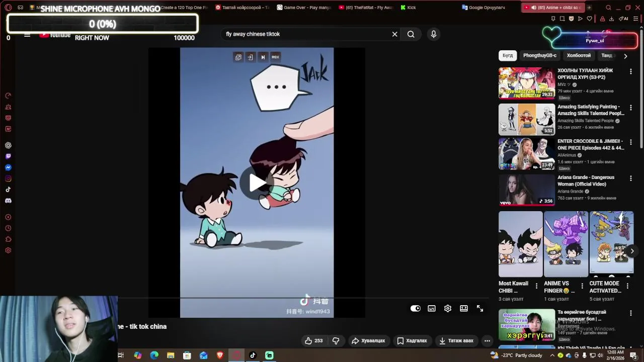Click the Хуваалцах share button
644x362 pixels.
click(368, 341)
